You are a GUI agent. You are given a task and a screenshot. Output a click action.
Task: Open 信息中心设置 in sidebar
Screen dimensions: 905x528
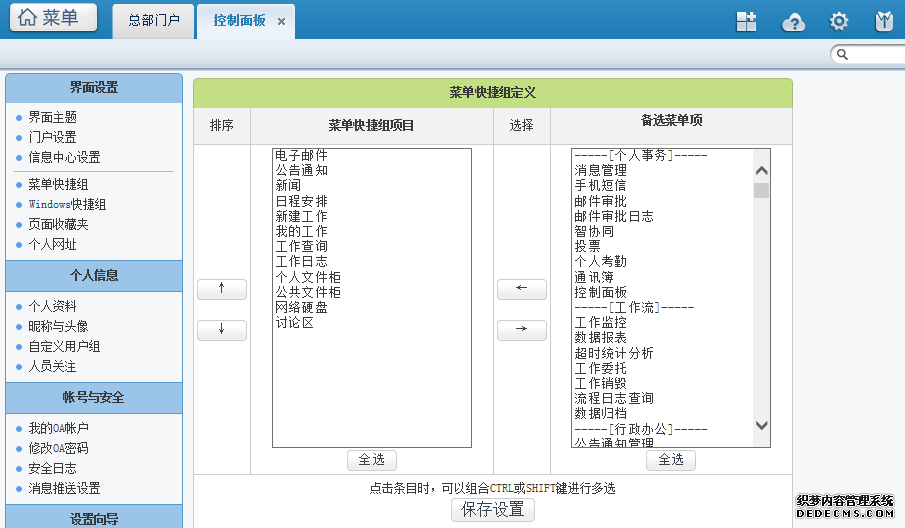(x=64, y=157)
